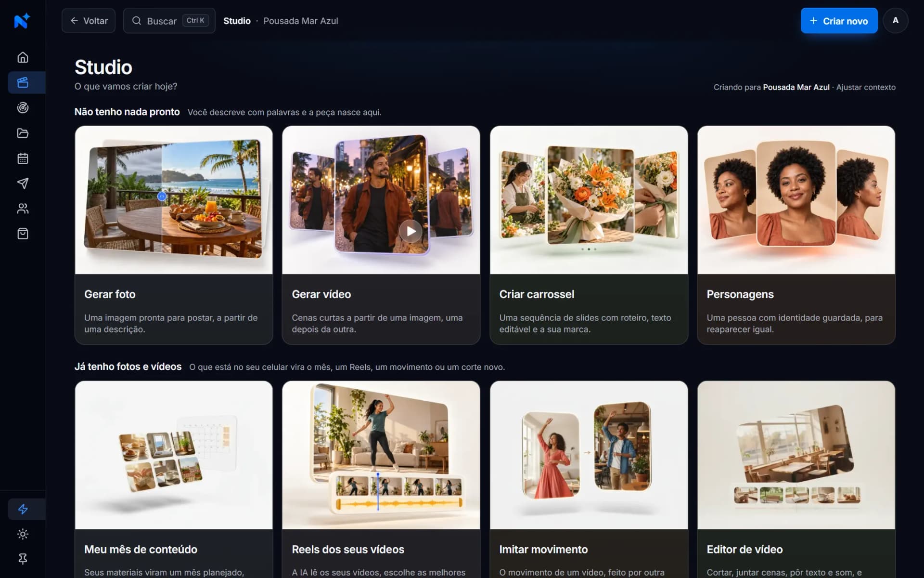924x578 pixels.
Task: Click the Criar carrossel title
Action: 537,294
